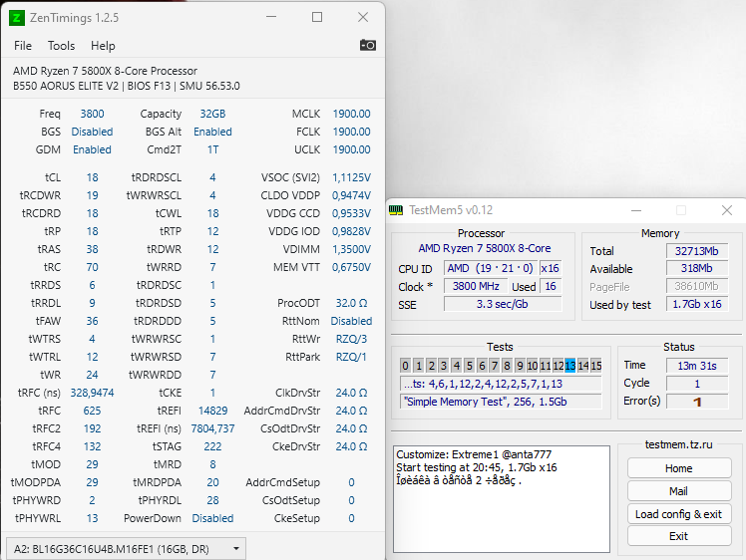
Task: Expand the A2 memory module dropdown
Action: tap(126, 549)
